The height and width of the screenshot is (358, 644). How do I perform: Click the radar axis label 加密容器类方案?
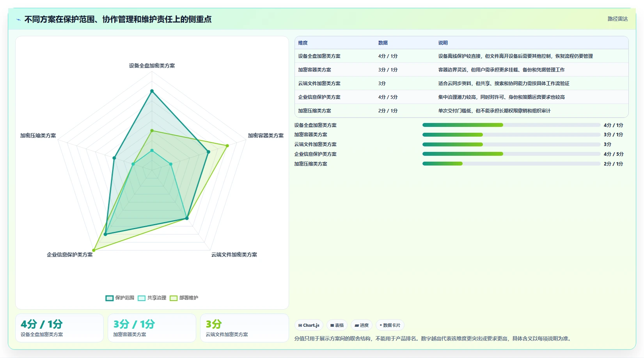coord(266,135)
